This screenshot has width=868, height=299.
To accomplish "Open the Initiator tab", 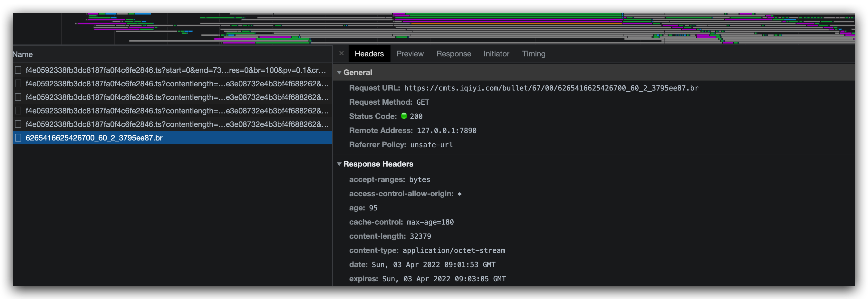I will pyautogui.click(x=496, y=54).
